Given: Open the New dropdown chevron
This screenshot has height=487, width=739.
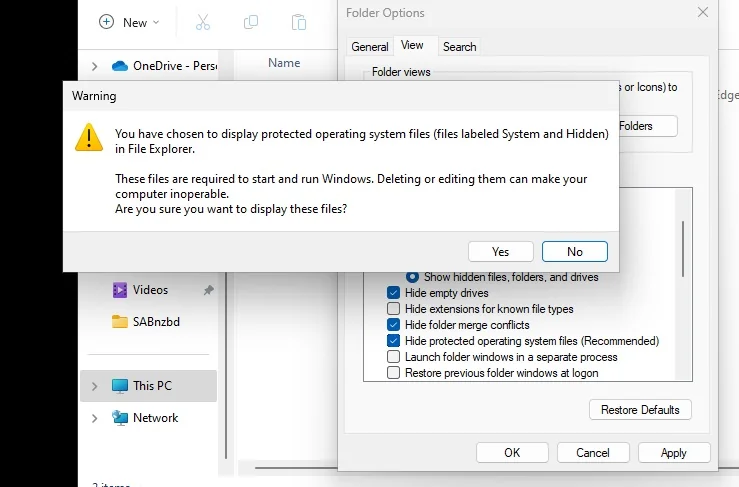Looking at the screenshot, I should coord(156,23).
